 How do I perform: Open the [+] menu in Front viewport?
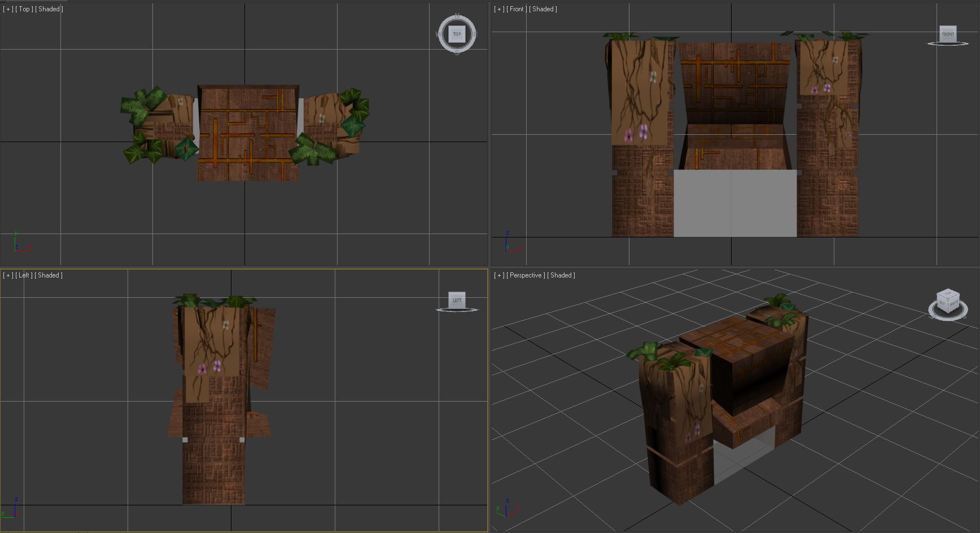[x=499, y=9]
